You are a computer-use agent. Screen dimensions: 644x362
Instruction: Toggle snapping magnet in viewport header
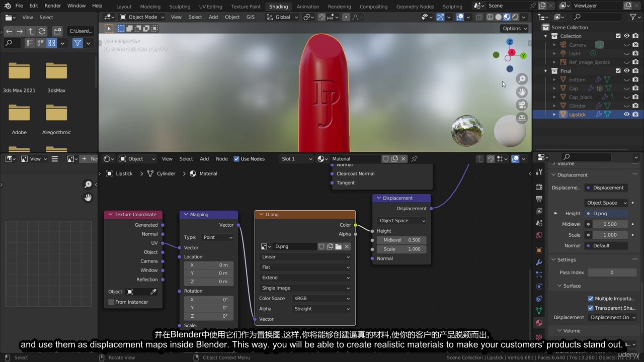pos(321,17)
